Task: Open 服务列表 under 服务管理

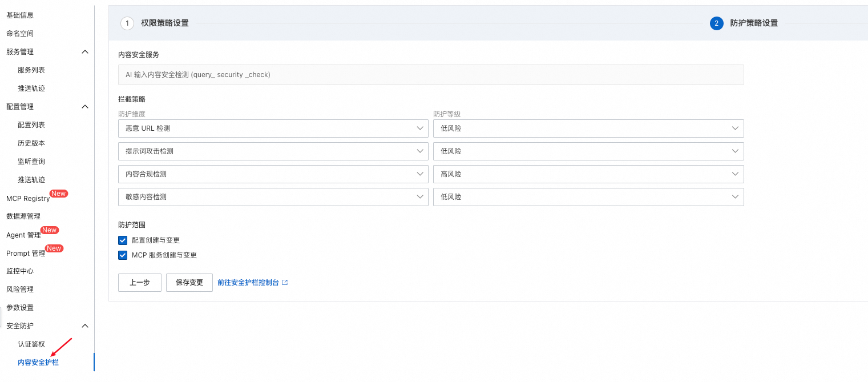Action: (31, 70)
